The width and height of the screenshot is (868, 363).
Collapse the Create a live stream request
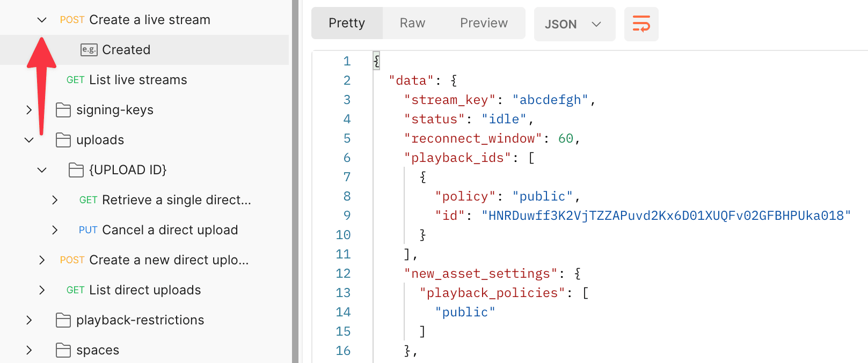(42, 20)
